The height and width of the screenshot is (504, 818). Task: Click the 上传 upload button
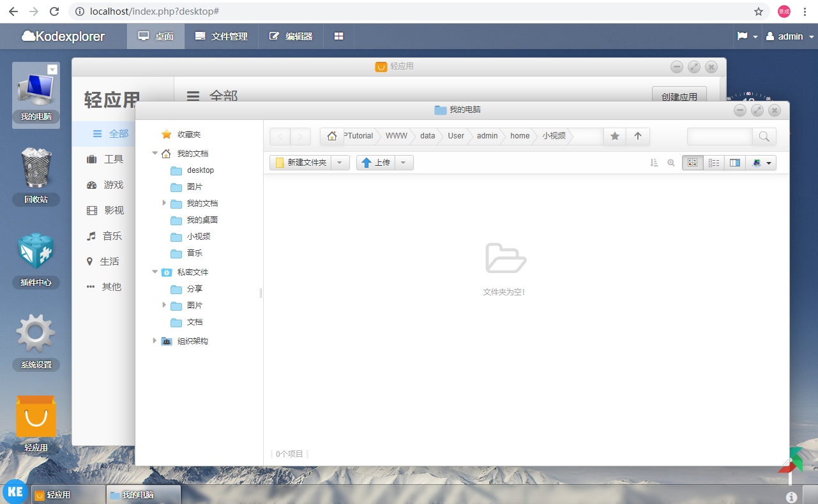click(x=375, y=163)
